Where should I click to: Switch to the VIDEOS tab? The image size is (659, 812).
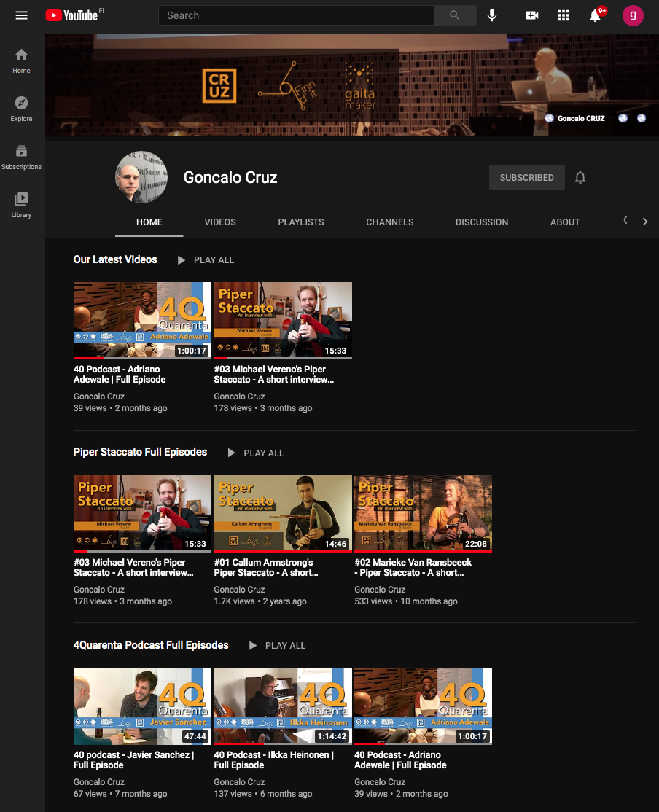[219, 222]
